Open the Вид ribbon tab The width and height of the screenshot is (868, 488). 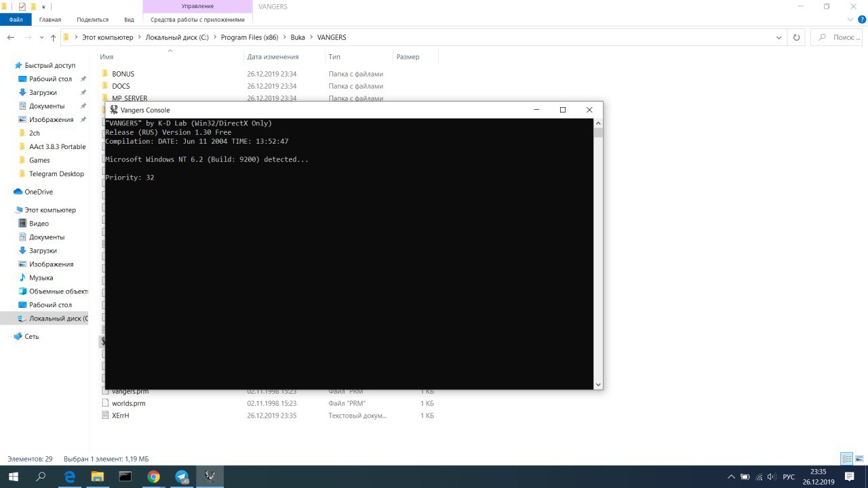coord(129,20)
